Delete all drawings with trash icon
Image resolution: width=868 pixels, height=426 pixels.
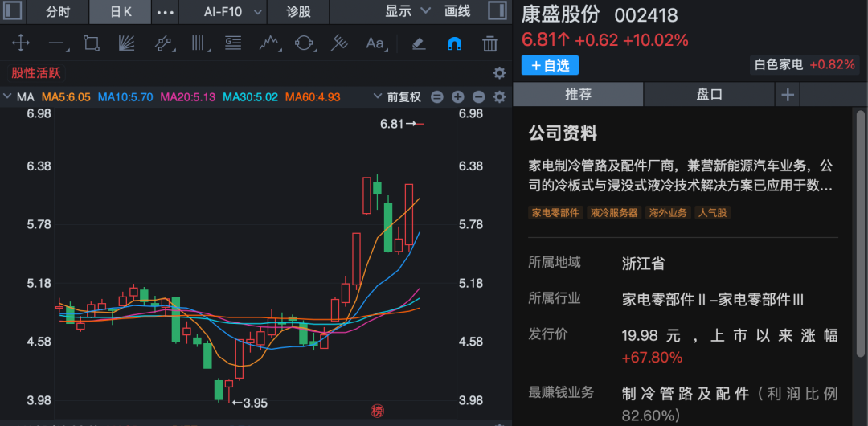pos(489,43)
